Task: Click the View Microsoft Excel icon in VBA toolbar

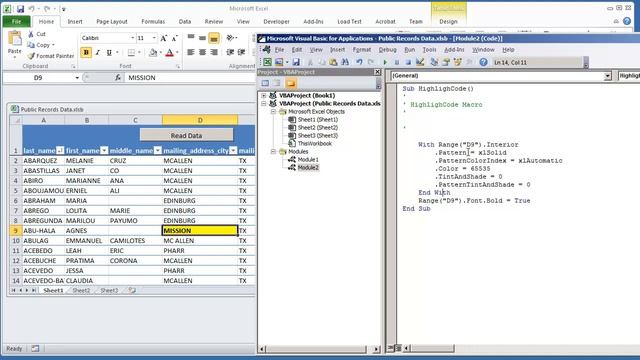Action: (x=267, y=62)
